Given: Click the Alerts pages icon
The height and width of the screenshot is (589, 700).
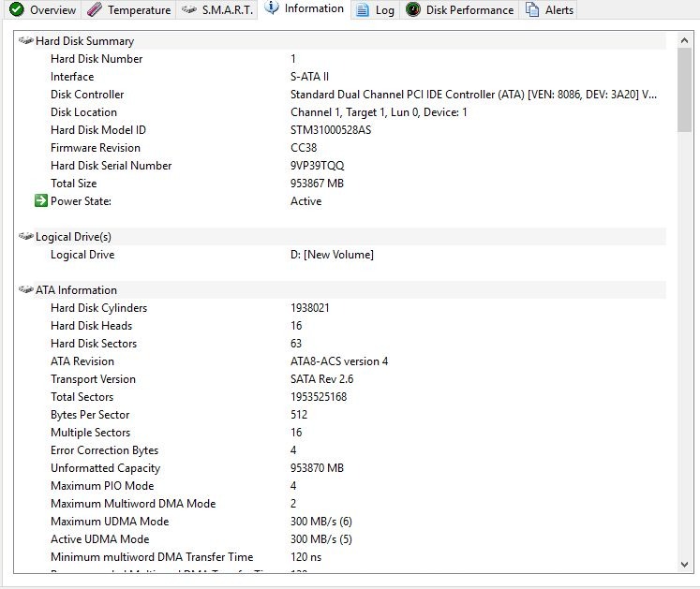Looking at the screenshot, I should [532, 10].
